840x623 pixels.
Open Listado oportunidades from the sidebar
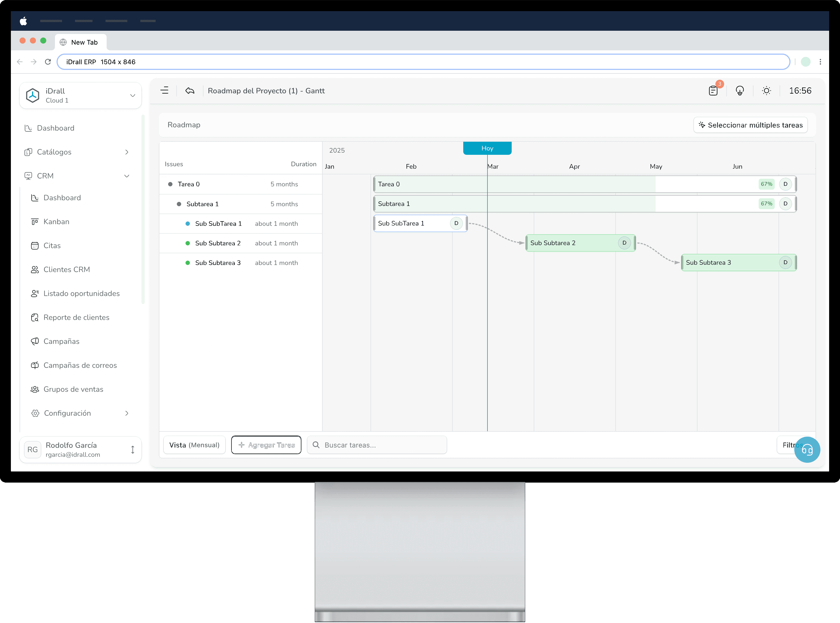tap(81, 293)
